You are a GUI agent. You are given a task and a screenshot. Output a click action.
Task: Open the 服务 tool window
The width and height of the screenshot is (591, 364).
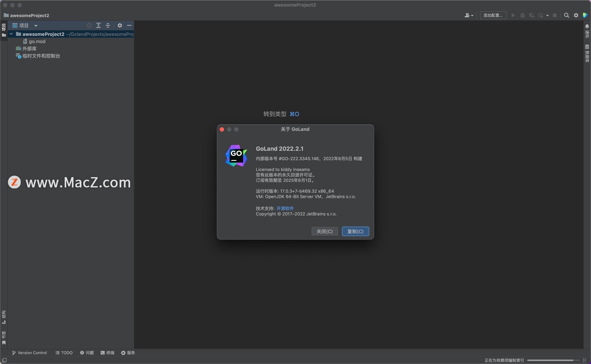[x=128, y=353]
